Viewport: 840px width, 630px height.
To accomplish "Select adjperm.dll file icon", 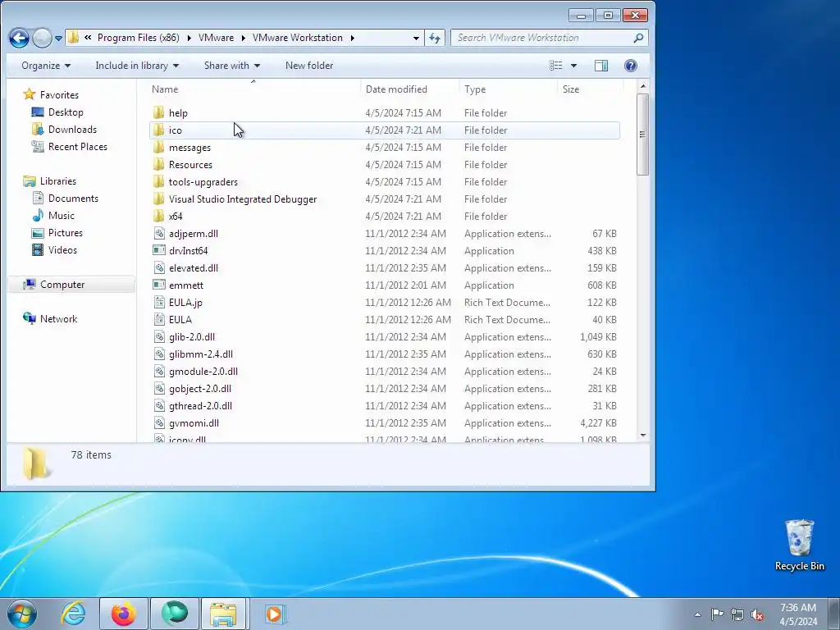I will (158, 233).
